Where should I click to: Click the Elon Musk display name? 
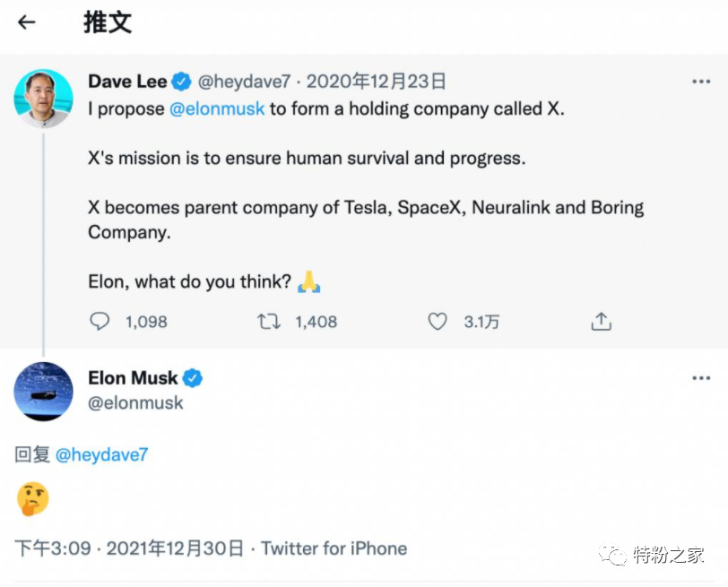(133, 378)
